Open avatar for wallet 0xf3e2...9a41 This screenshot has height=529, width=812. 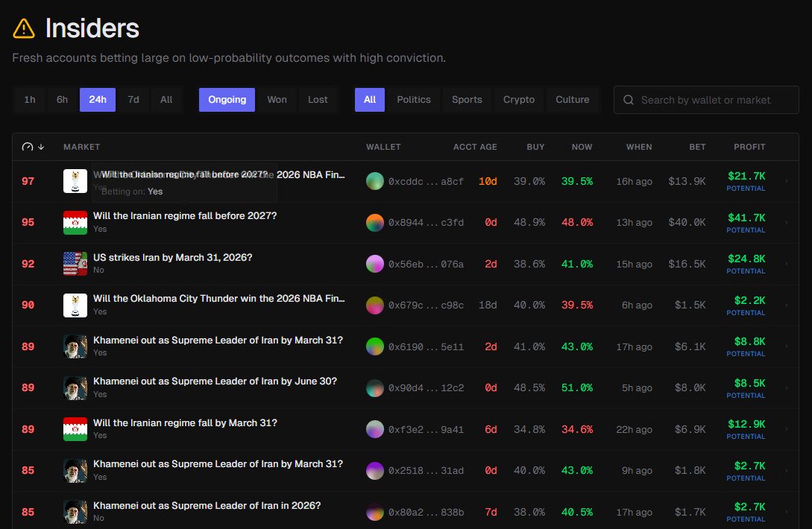click(375, 429)
